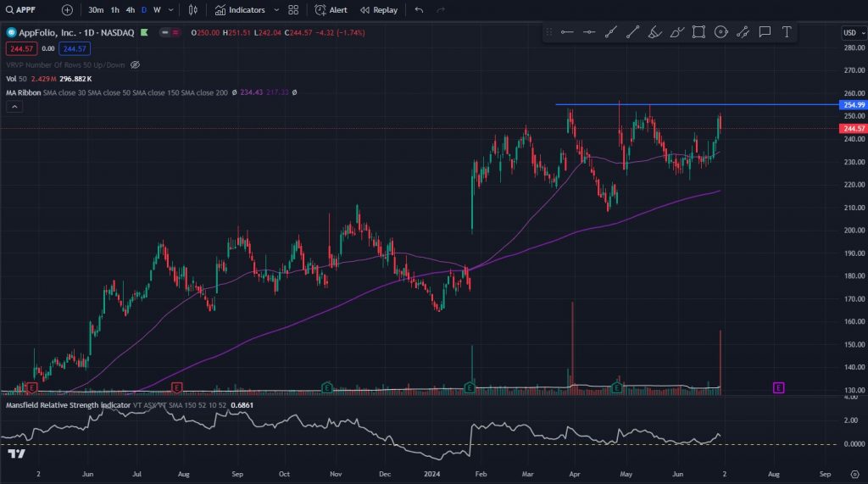
Task: Click the undo arrow
Action: [x=419, y=10]
